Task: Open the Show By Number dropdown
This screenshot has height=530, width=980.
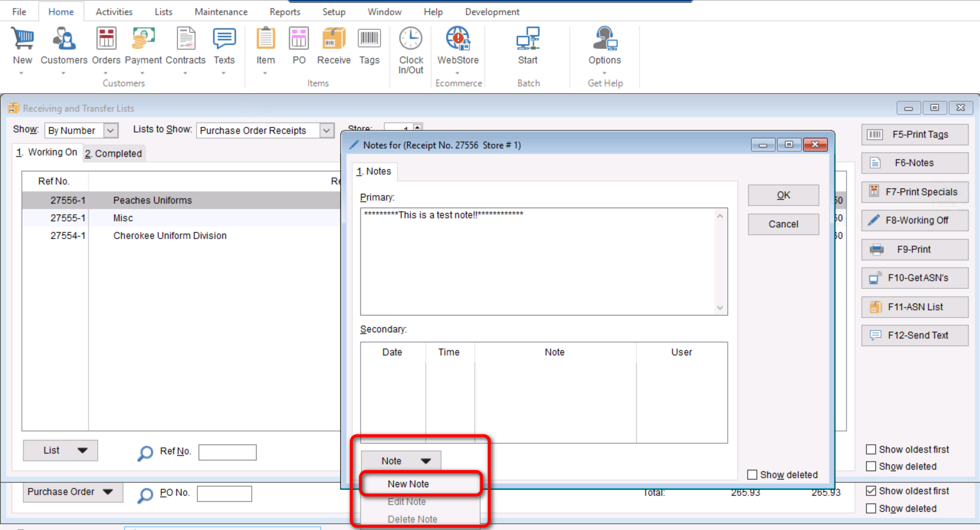Action: [110, 131]
